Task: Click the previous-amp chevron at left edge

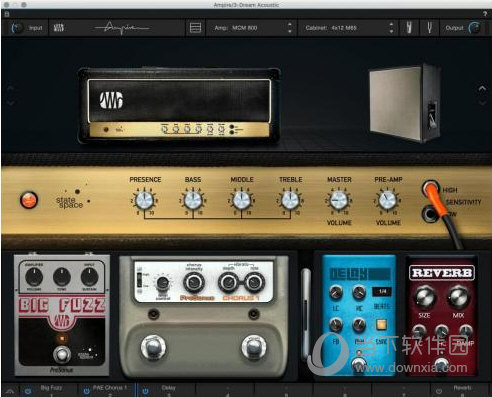Action: (11, 89)
